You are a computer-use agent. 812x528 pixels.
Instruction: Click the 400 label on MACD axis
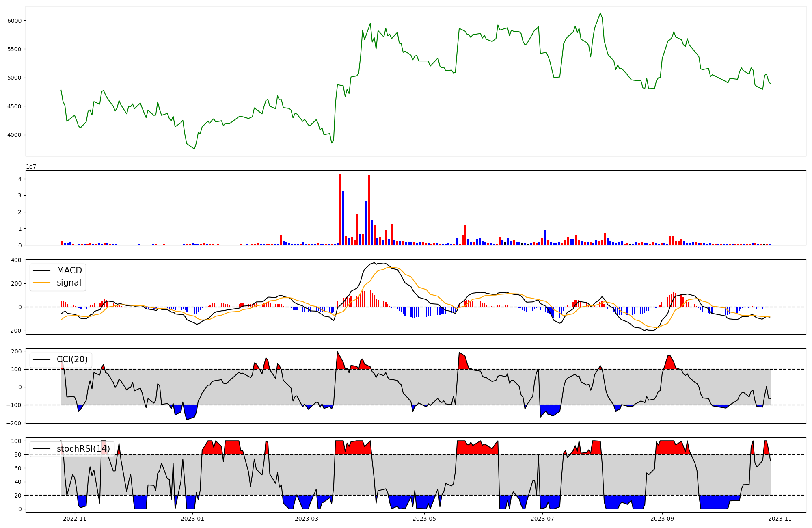coord(16,260)
